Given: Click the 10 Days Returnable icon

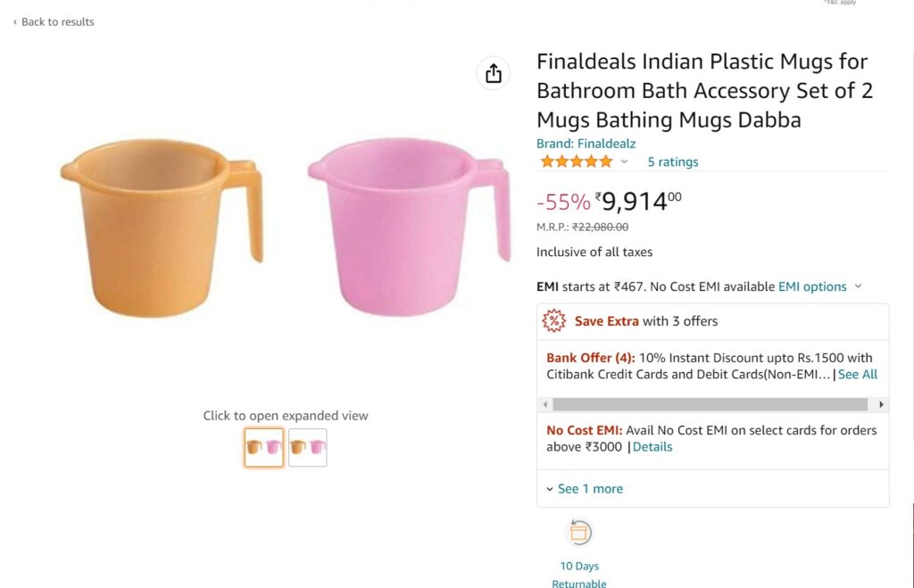Looking at the screenshot, I should pyautogui.click(x=579, y=533).
